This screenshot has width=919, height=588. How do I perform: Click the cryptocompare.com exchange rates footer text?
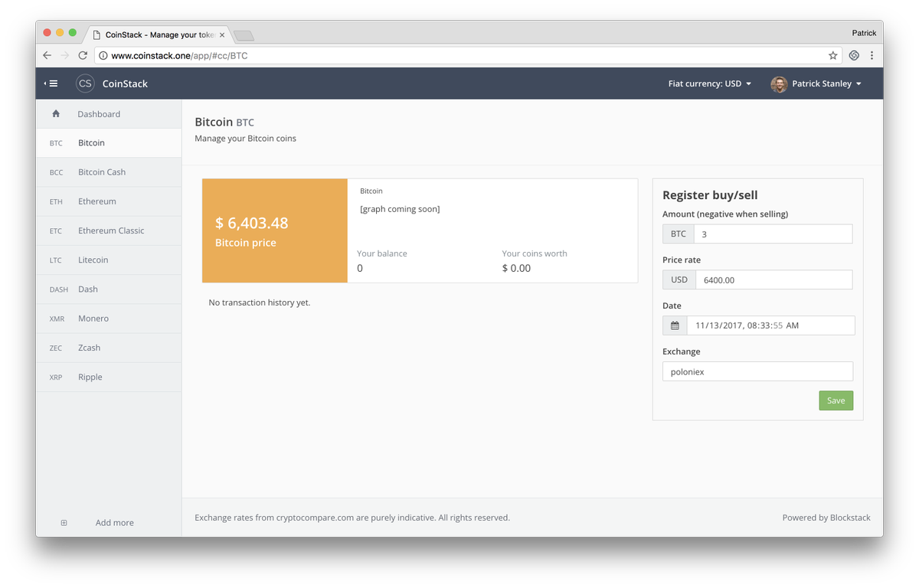coord(352,518)
